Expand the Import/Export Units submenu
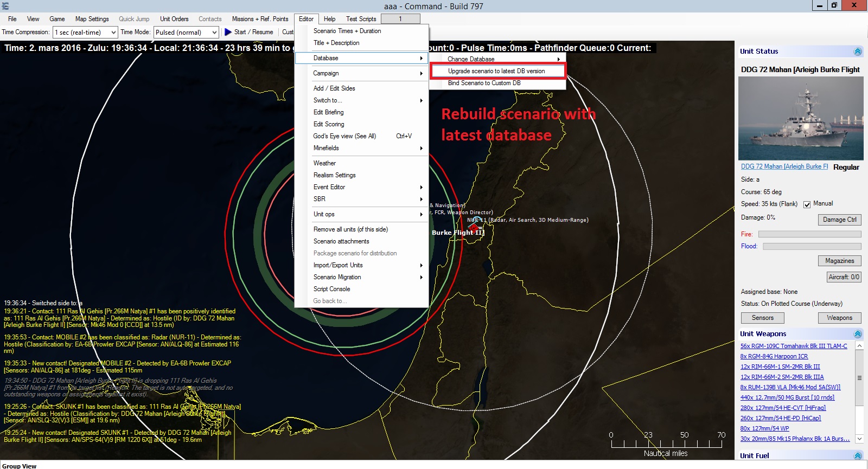The width and height of the screenshot is (868, 469). (x=361, y=265)
